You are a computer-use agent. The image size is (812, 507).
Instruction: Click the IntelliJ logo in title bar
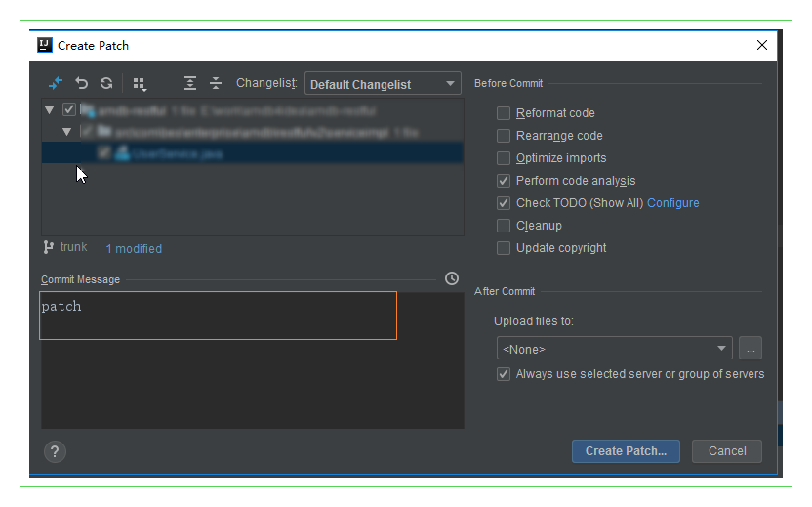click(x=45, y=45)
